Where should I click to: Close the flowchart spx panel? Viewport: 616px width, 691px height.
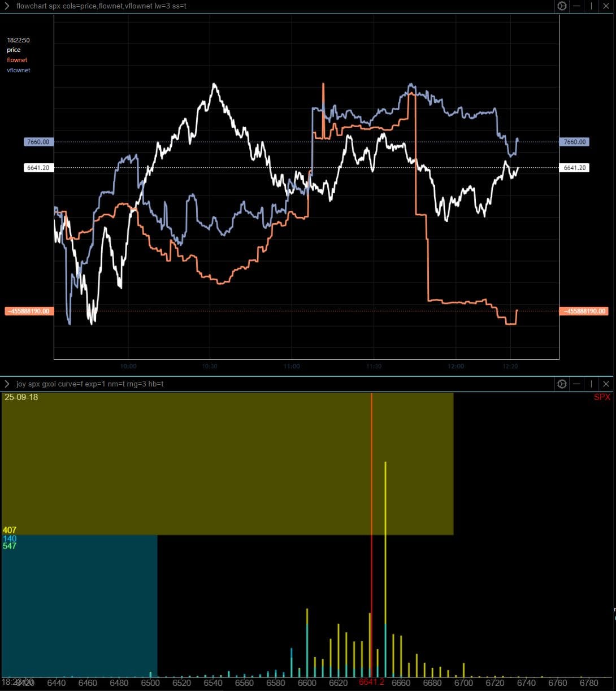pos(606,6)
